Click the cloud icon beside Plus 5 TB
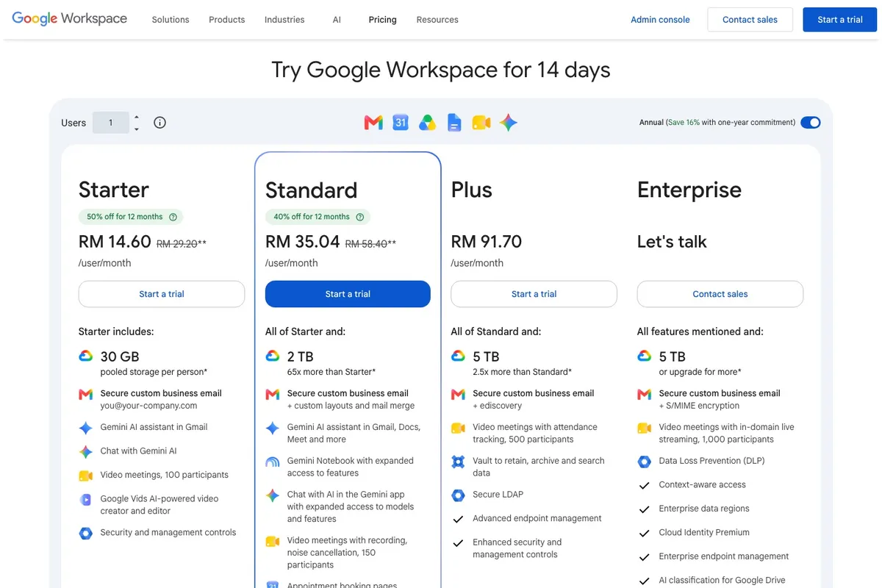 coord(459,356)
